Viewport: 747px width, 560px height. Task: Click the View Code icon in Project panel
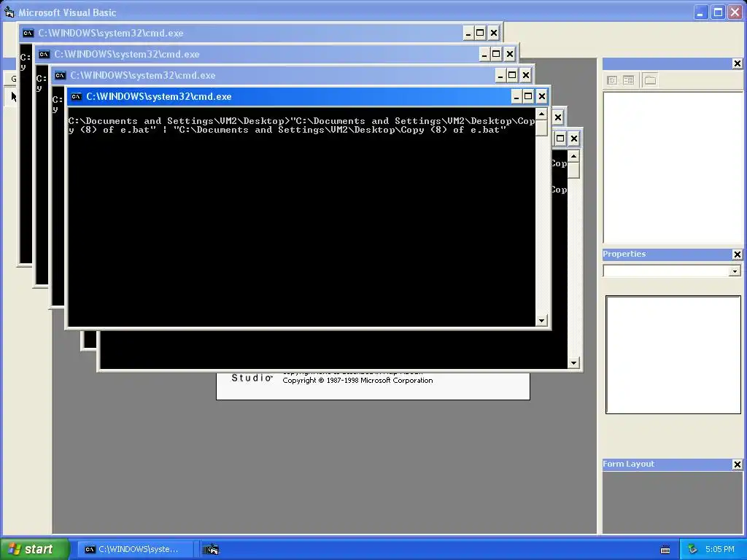[x=612, y=80]
